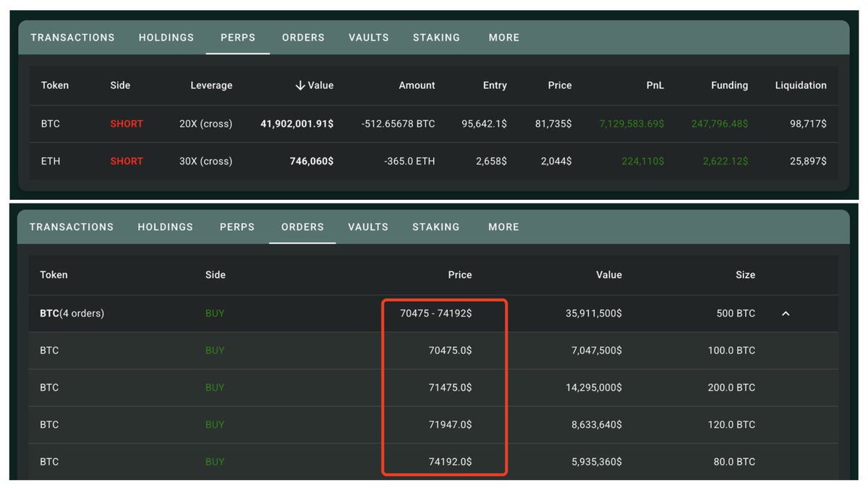
Task: Open the MORE menu in the upper panel
Action: [x=504, y=38]
